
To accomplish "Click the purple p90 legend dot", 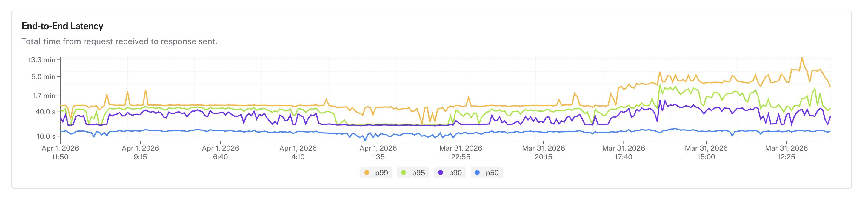I will pos(440,173).
